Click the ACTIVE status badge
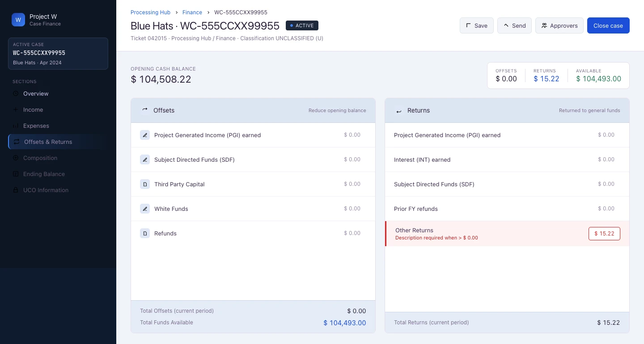Screen dimensions: 644x344 click(302, 25)
